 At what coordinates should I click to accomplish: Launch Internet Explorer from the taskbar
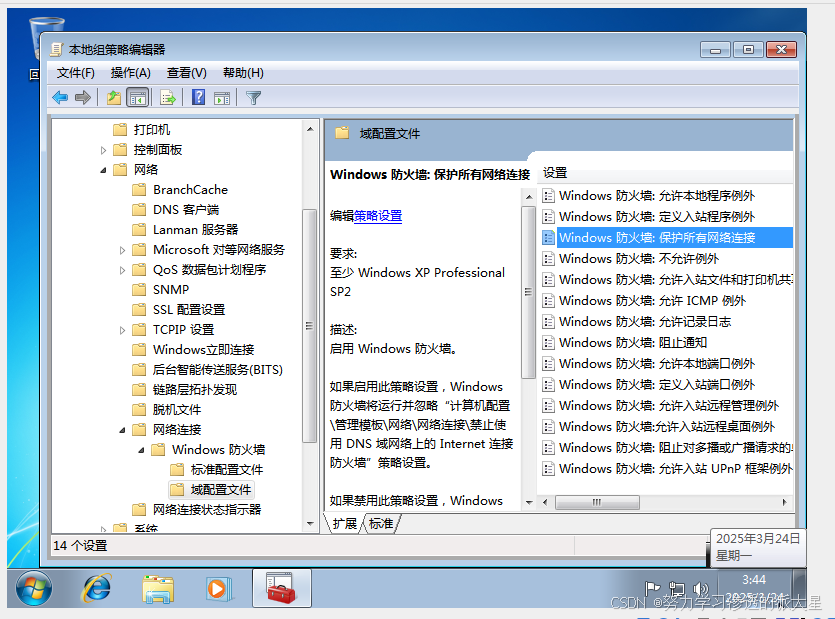pos(96,589)
